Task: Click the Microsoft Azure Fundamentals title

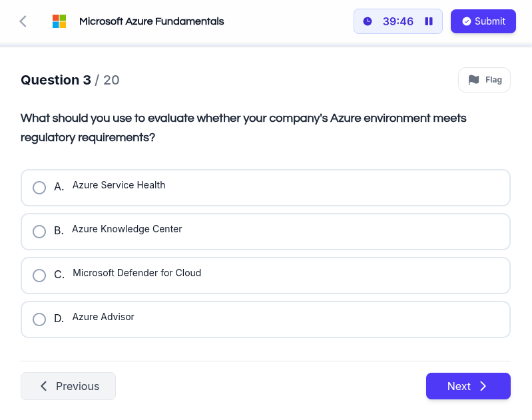Action: tap(151, 21)
